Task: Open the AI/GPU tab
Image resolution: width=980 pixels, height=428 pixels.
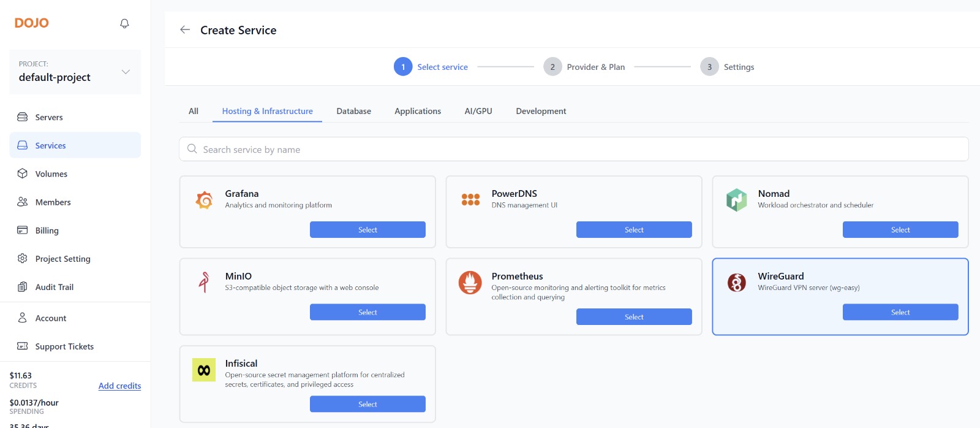Action: click(478, 111)
